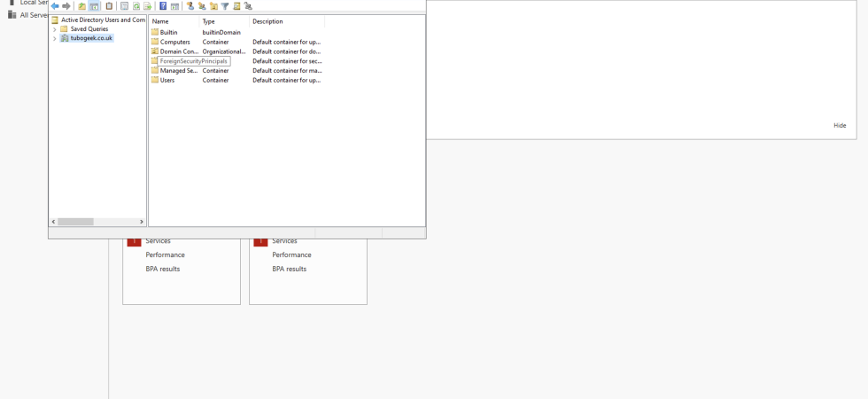Click console tree scrollbar right arrow

point(142,222)
